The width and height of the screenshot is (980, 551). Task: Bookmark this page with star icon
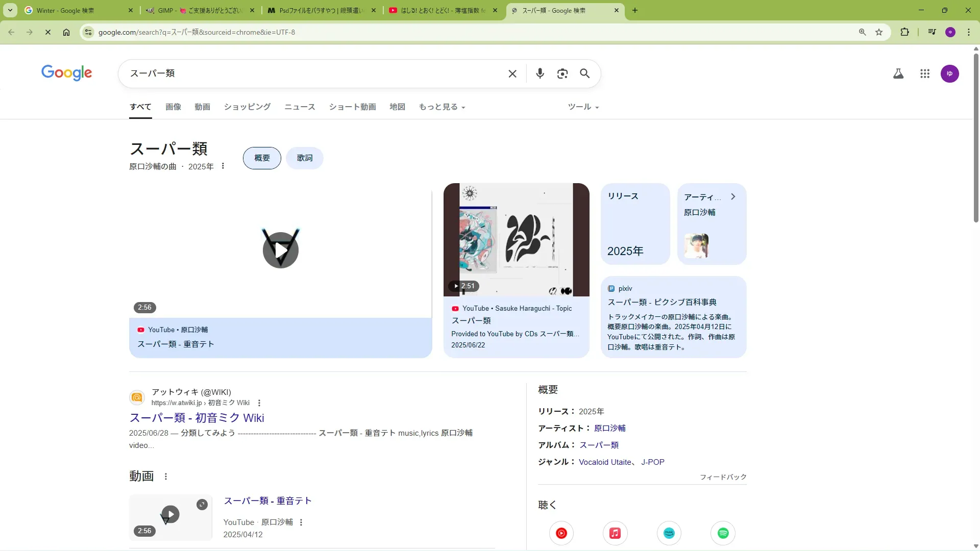[878, 32]
